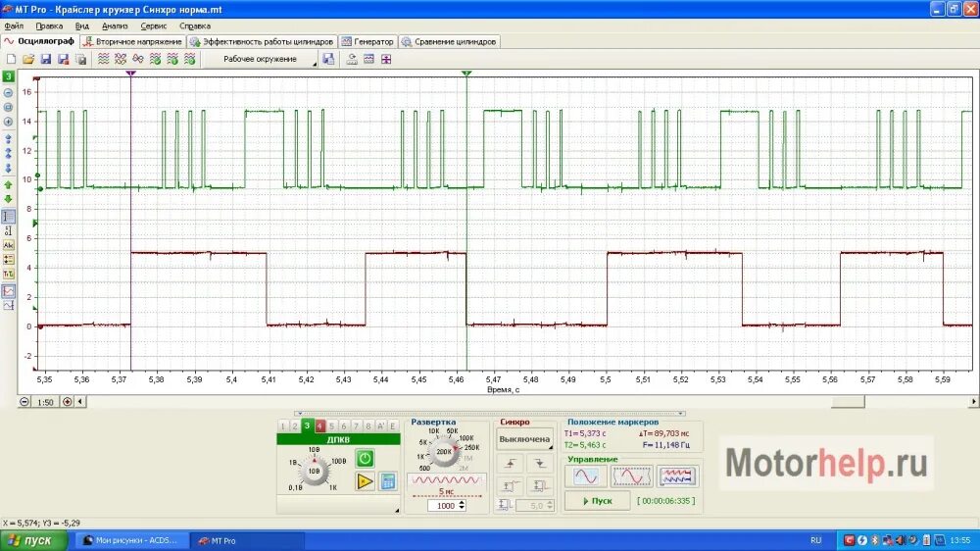This screenshot has width=980, height=551.
Task: Click the green down arrow in sidebar
Action: pos(8,199)
